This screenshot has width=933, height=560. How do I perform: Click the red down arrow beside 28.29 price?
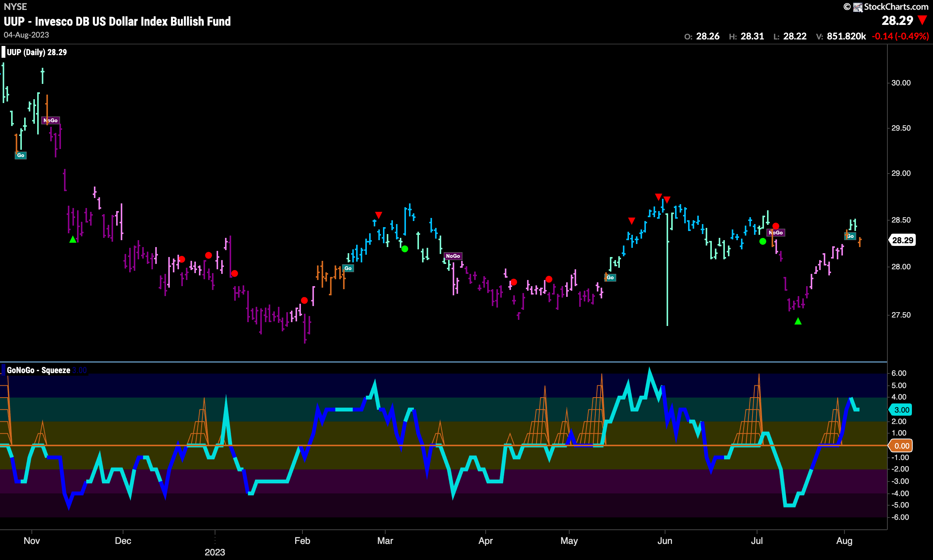tap(922, 20)
